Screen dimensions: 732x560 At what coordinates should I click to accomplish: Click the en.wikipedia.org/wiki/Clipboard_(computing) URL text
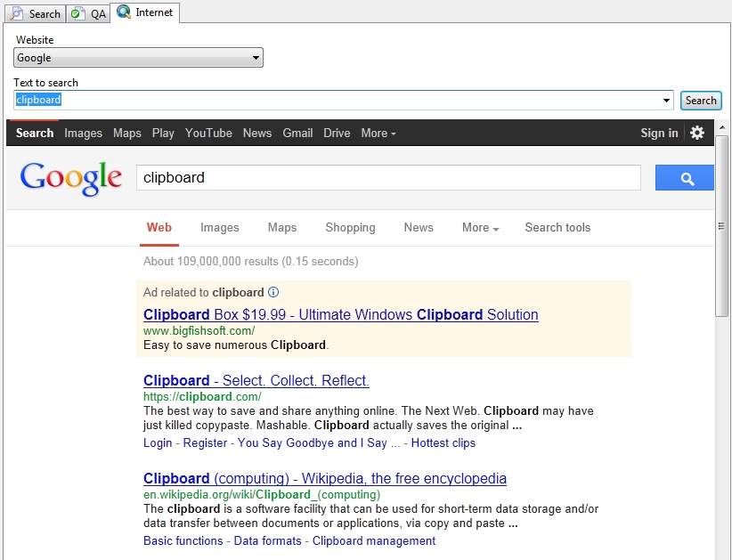pyautogui.click(x=262, y=495)
